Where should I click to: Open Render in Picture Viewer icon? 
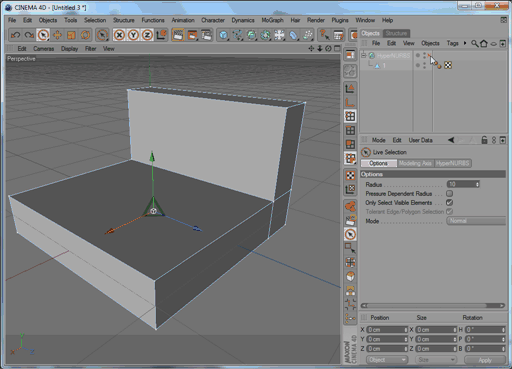click(x=192, y=35)
